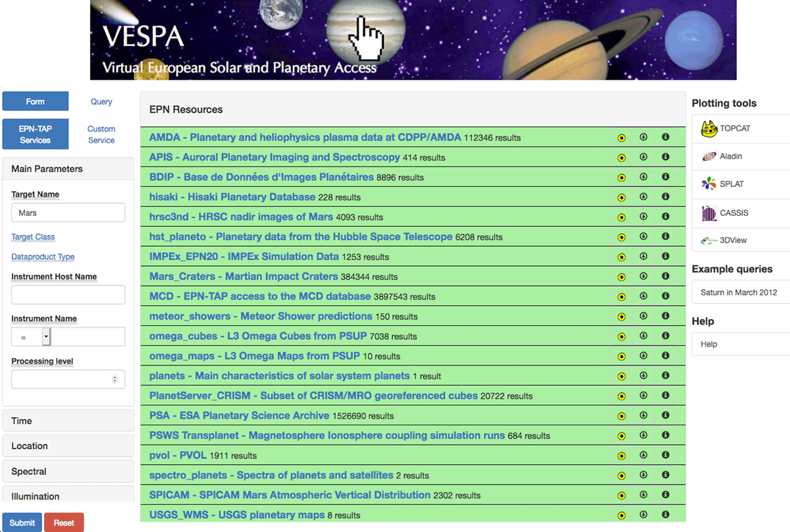This screenshot has height=532, width=790.
Task: Open the info icon for AMDA
Action: click(x=666, y=137)
